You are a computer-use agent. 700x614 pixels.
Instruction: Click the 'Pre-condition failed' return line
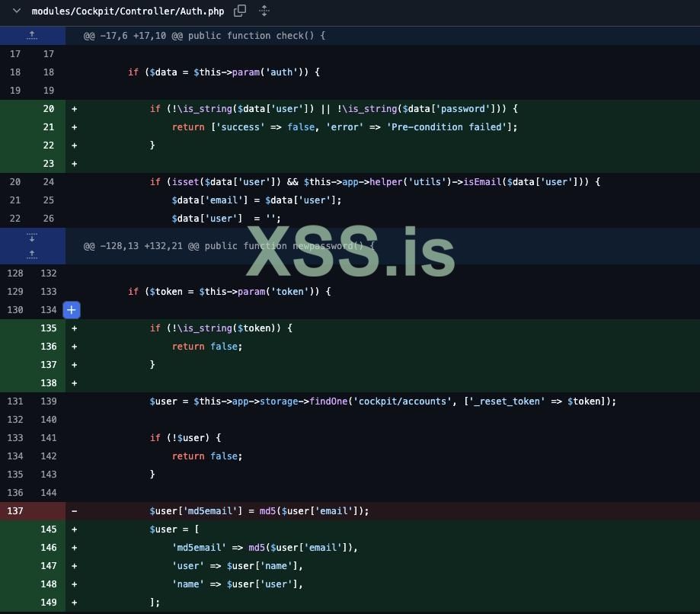pyautogui.click(x=344, y=127)
